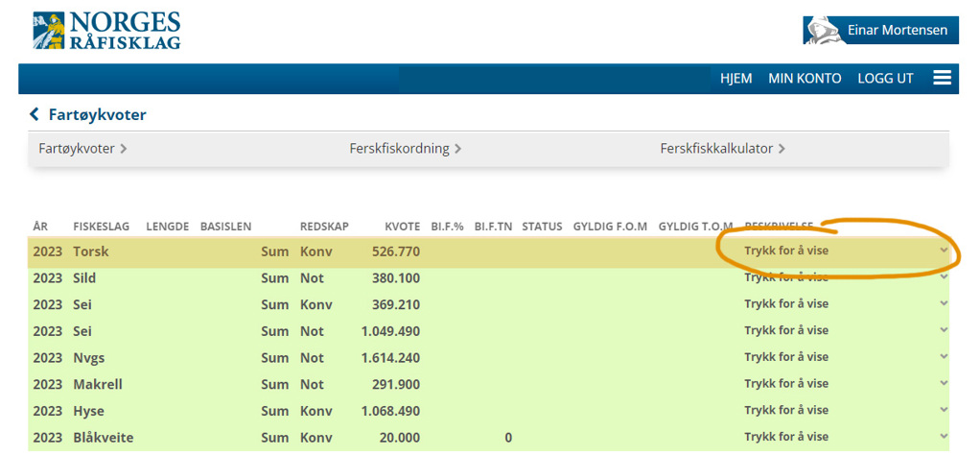
Task: Click 'Trykk for å vise' on Hyse row
Action: tap(786, 411)
